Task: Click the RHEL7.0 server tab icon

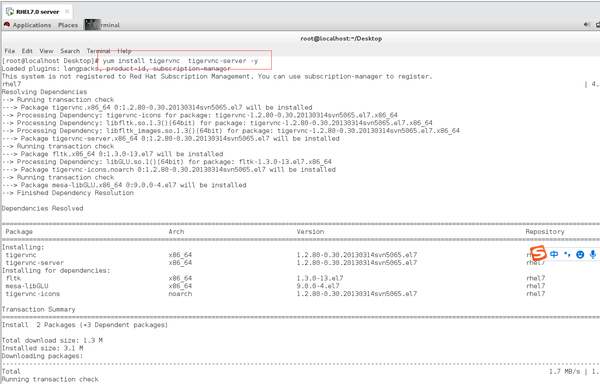Action: pyautogui.click(x=10, y=11)
